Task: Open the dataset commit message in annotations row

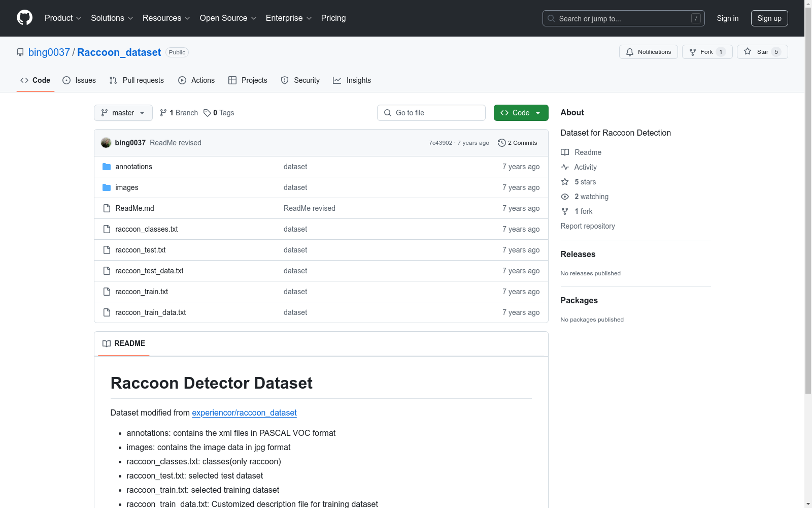Action: tap(295, 167)
